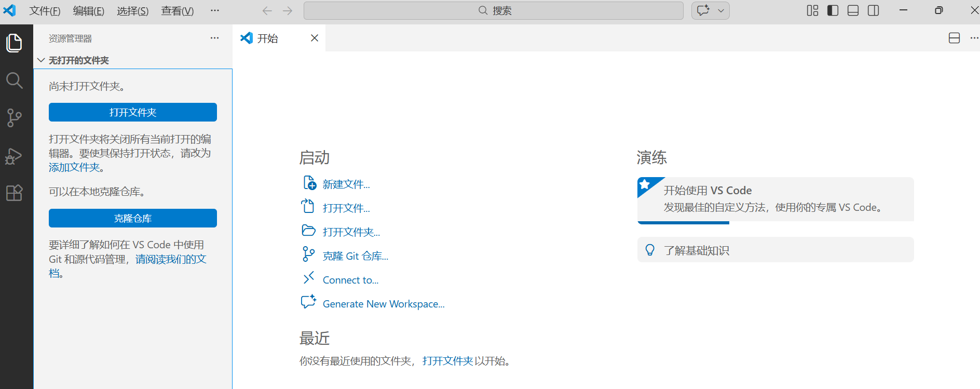Screen dimensions: 980x389
Task: Click the lightbulb icon beside 了解基础知识
Action: (650, 250)
